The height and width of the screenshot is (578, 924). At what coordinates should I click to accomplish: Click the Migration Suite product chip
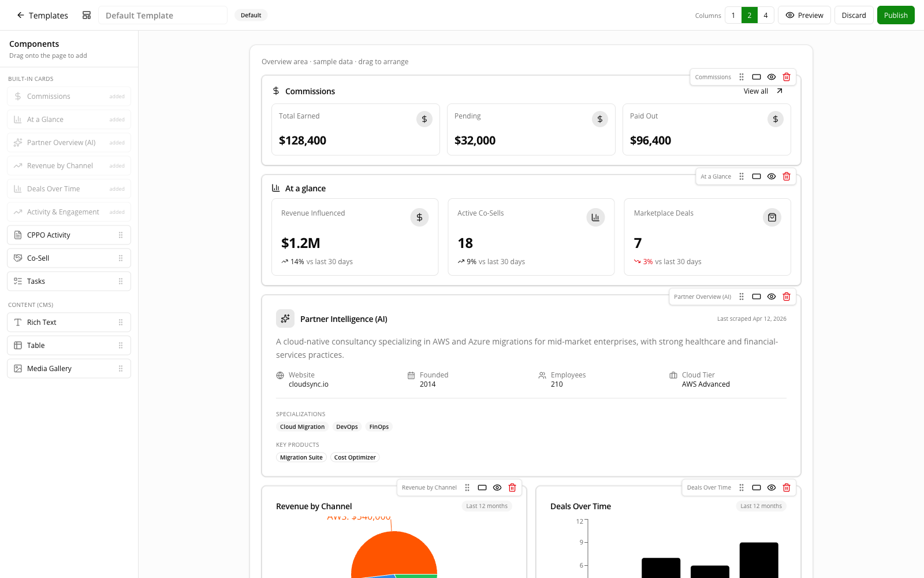301,458
